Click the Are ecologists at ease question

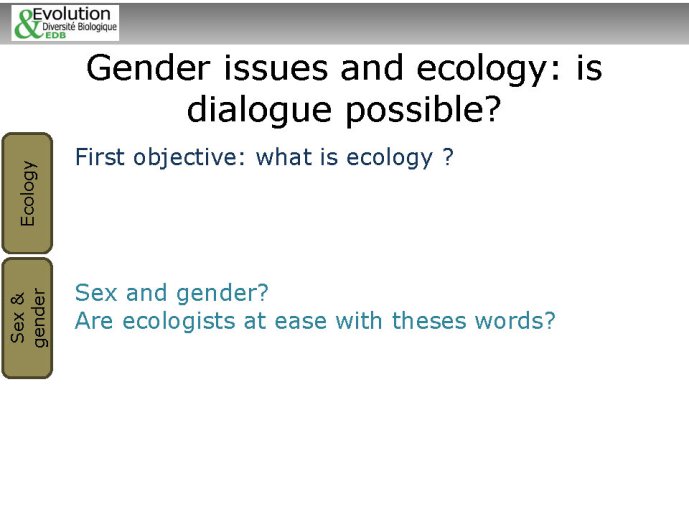tap(315, 321)
